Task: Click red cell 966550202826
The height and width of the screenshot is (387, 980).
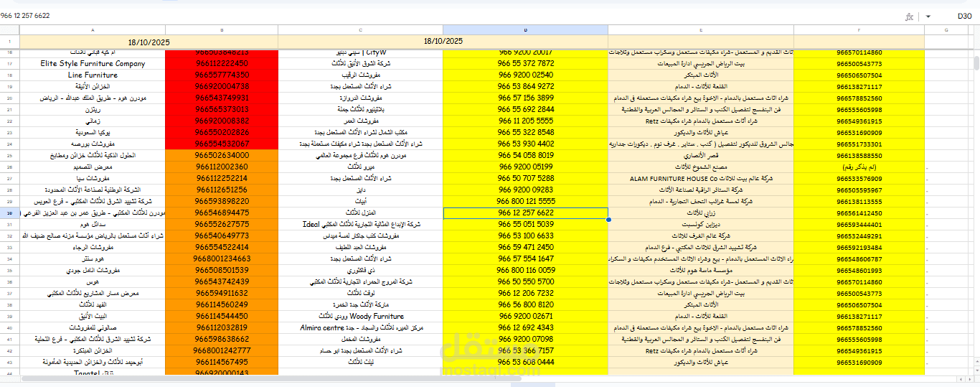Action: point(222,133)
